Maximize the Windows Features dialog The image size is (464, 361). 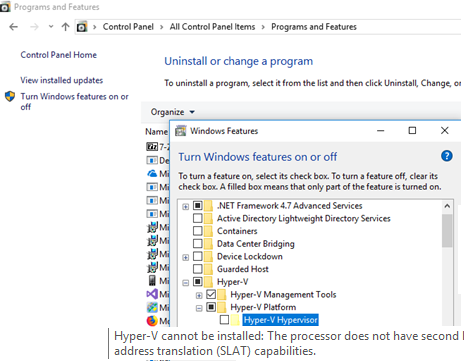point(412,131)
